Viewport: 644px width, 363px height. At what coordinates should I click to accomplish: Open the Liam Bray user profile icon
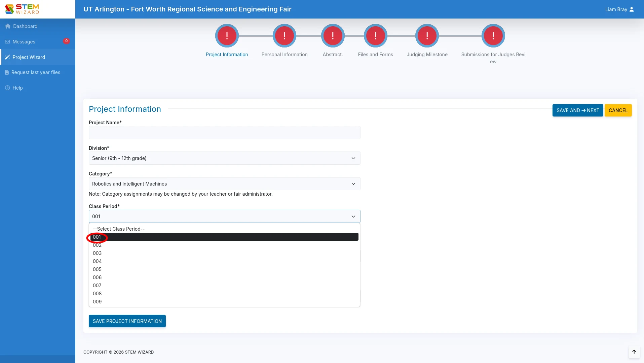tap(632, 9)
